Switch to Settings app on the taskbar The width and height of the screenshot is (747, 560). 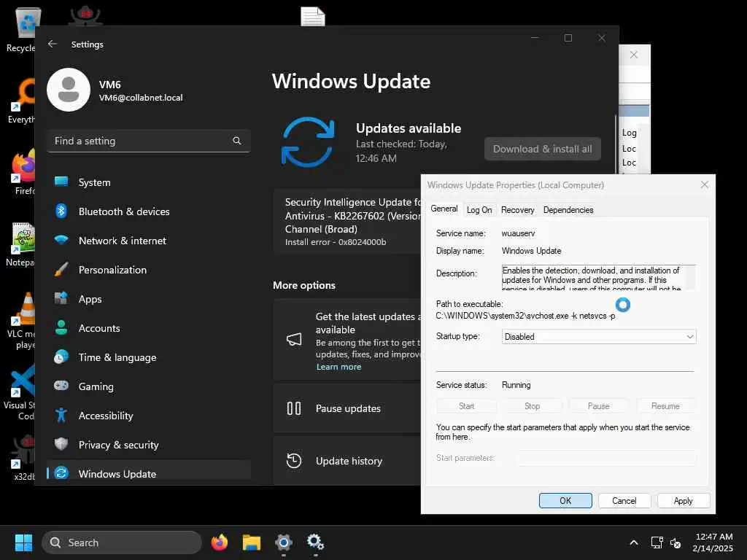(x=284, y=542)
